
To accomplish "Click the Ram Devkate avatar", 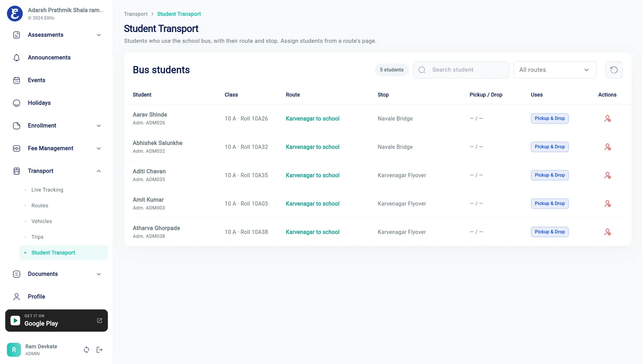I will pyautogui.click(x=14, y=350).
